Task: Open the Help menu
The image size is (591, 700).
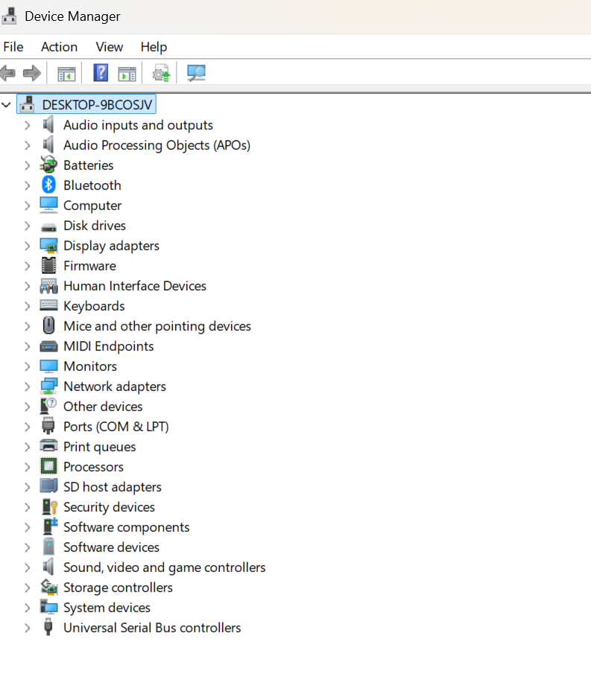Action: point(154,47)
